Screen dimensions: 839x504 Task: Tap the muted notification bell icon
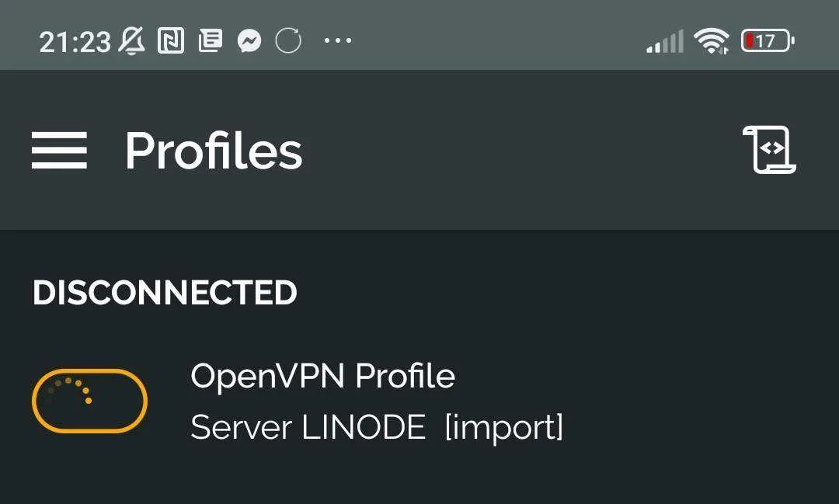(x=131, y=40)
